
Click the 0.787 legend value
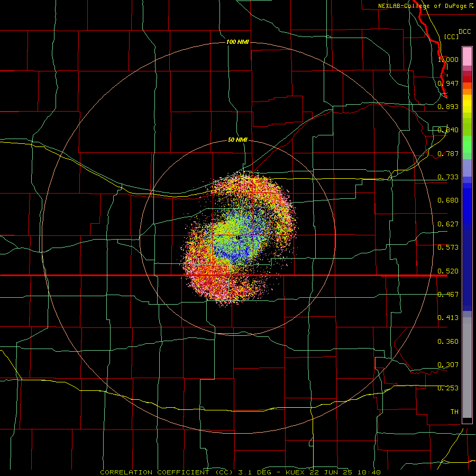click(448, 153)
